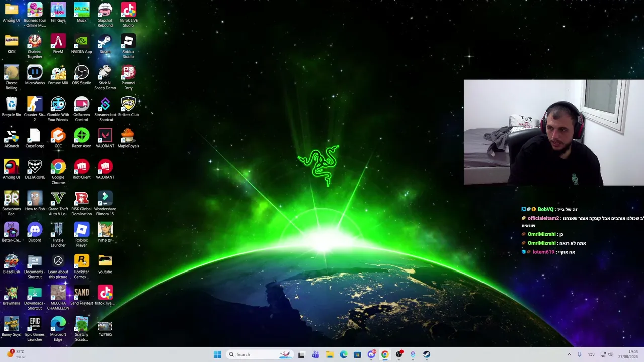Image resolution: width=644 pixels, height=362 pixels.
Task: Select the DELTARUNE heart icon
Action: point(35,170)
